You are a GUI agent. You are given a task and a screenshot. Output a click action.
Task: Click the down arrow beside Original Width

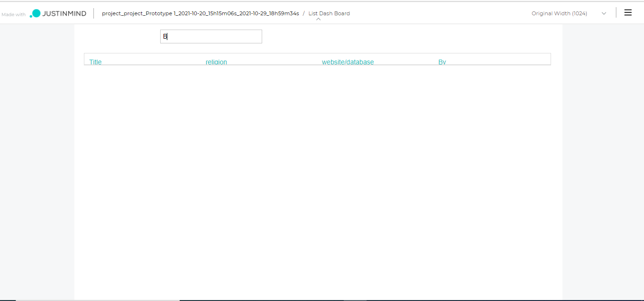point(604,13)
